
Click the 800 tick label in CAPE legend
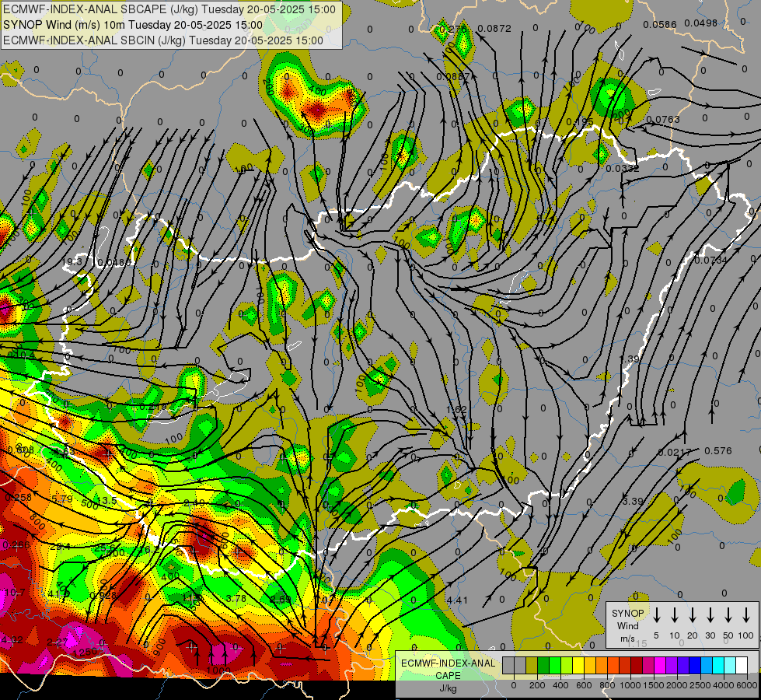607,685
